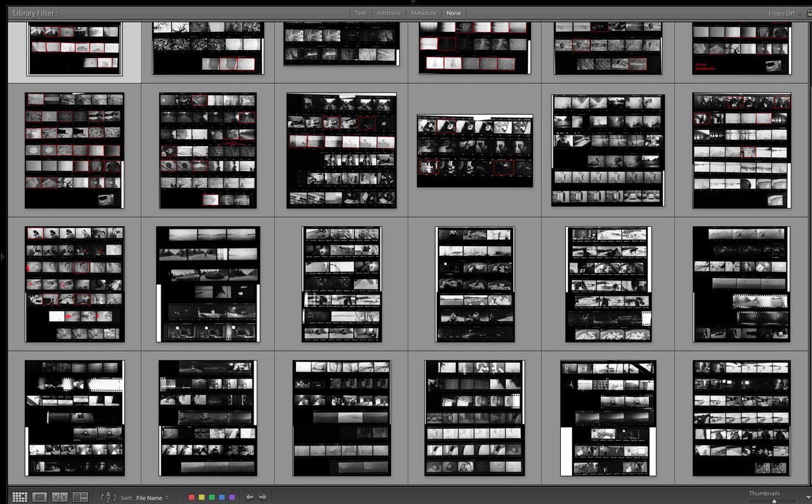
Task: Choose None in the Library Filter bar
Action: 453,13
